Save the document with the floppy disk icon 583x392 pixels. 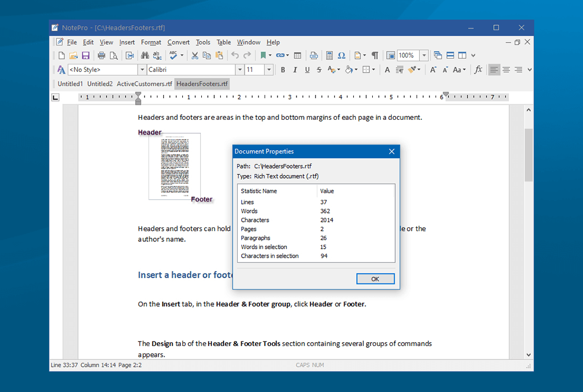point(86,56)
